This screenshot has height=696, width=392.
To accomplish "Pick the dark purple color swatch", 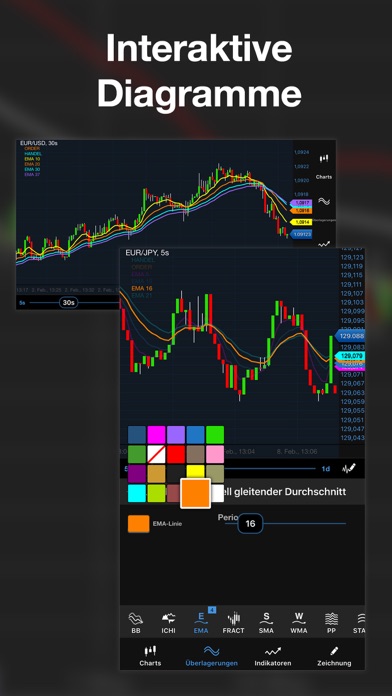I will tap(137, 474).
